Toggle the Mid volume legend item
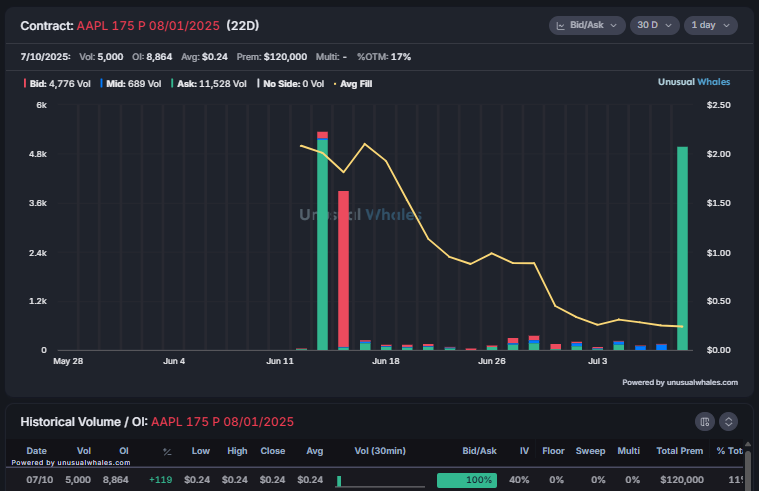The width and height of the screenshot is (759, 491). (x=131, y=84)
